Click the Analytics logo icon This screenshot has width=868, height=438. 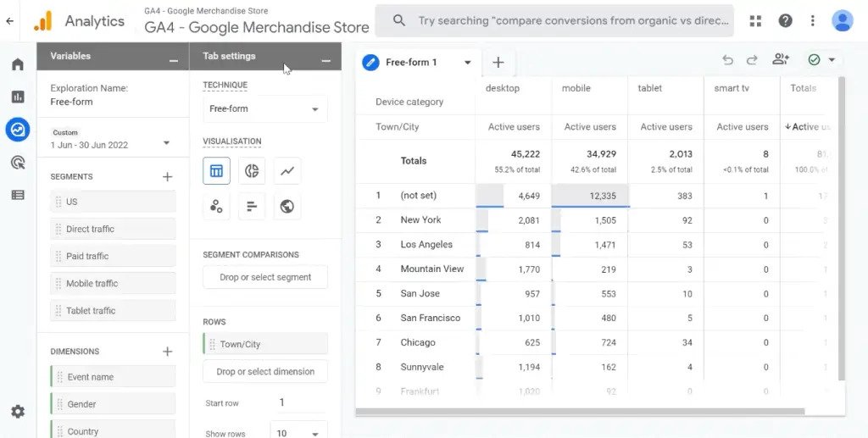pyautogui.click(x=42, y=21)
